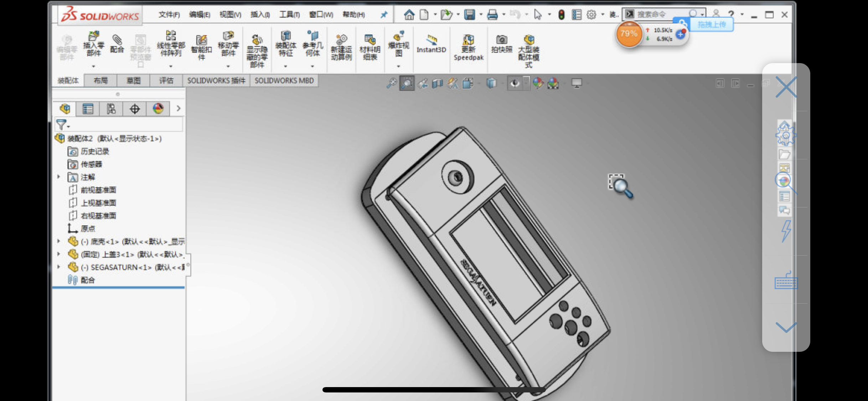Click the Exploded View (爆炸视图) tool

(398, 44)
